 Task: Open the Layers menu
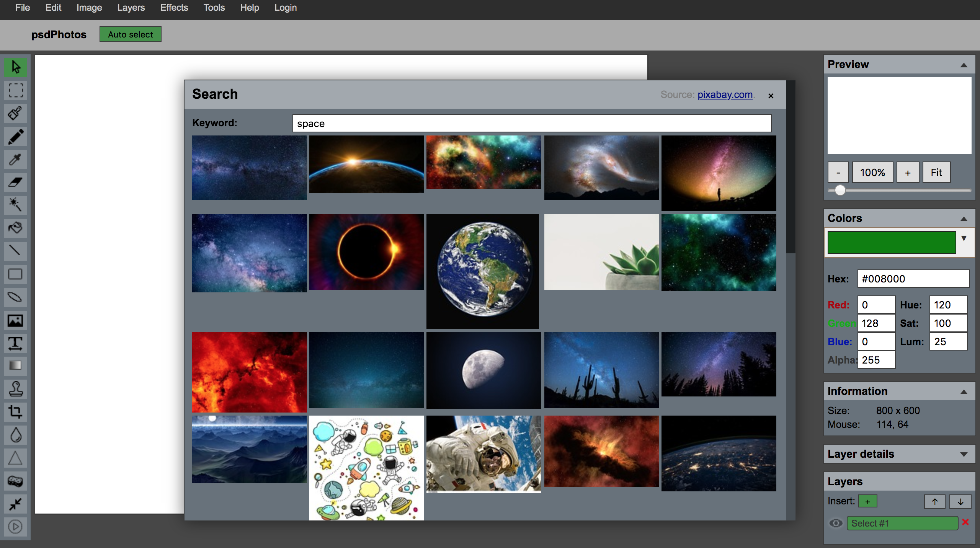(131, 8)
